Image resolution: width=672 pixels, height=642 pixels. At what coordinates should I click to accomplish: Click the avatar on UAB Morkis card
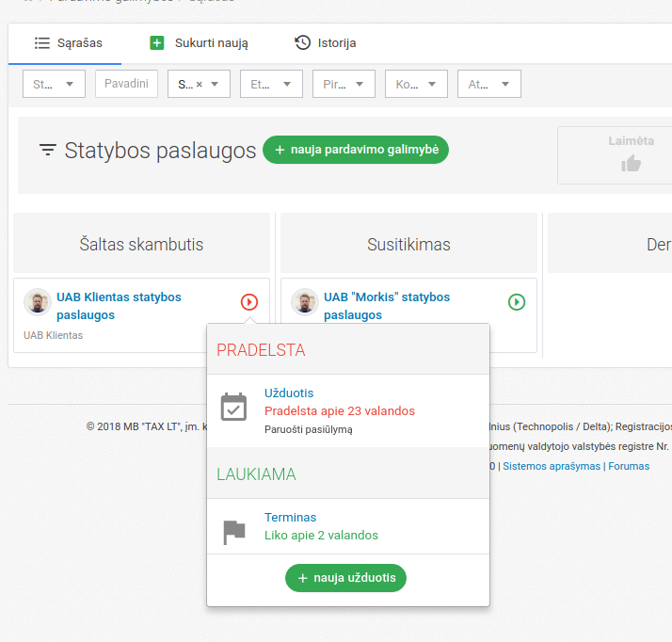(x=305, y=302)
